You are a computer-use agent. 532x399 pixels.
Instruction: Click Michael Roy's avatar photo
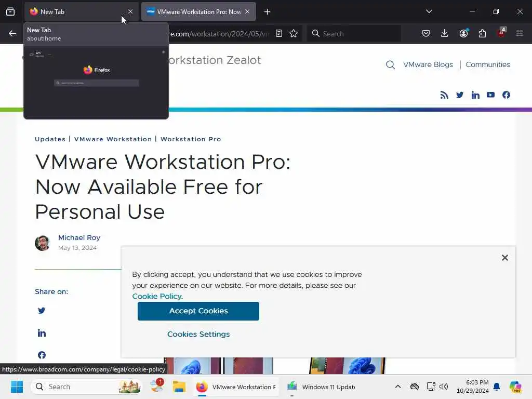pyautogui.click(x=43, y=243)
